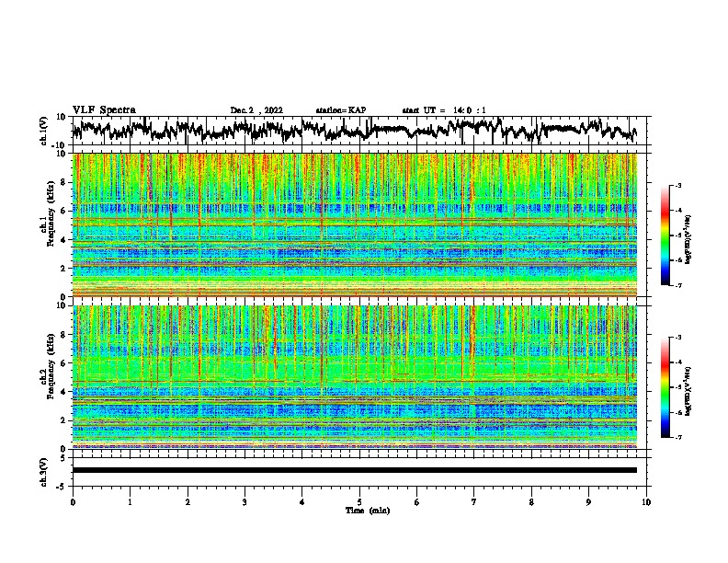The height and width of the screenshot is (563, 728).
Task: Click the 'ch.3(V)' axis label
Action: pyautogui.click(x=44, y=472)
